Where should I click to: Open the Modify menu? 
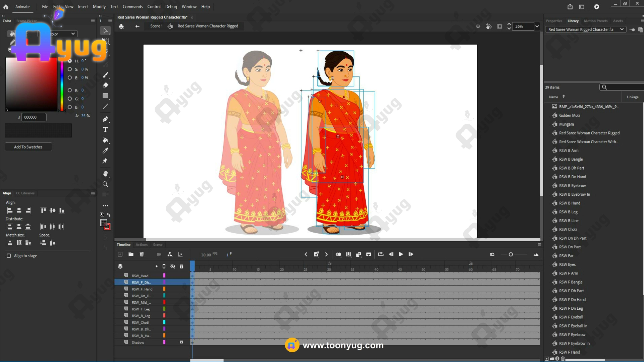99,6
